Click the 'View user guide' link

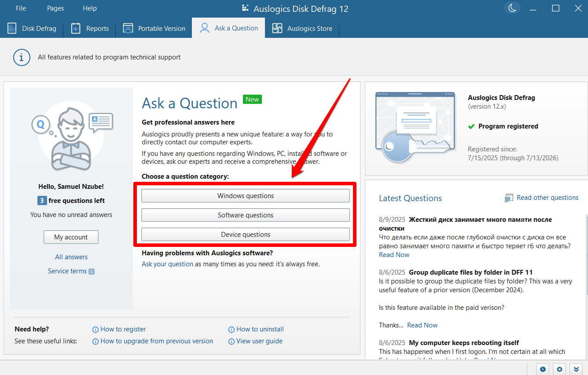pos(259,341)
